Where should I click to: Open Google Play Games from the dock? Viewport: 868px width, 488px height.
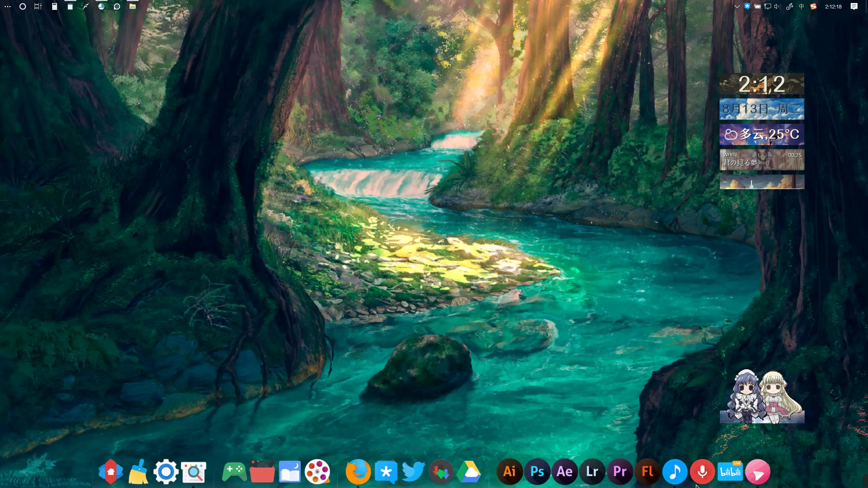tap(234, 471)
